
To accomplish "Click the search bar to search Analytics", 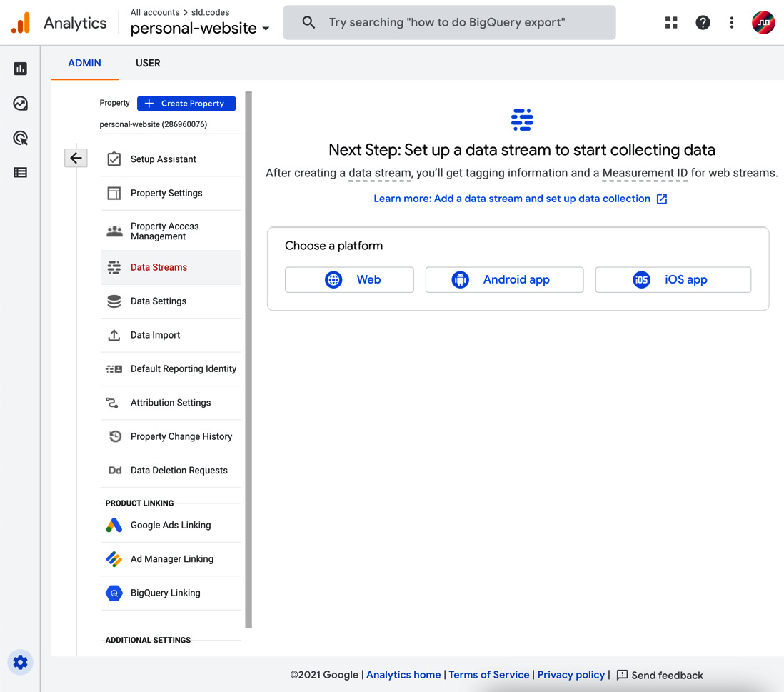I will (x=449, y=22).
